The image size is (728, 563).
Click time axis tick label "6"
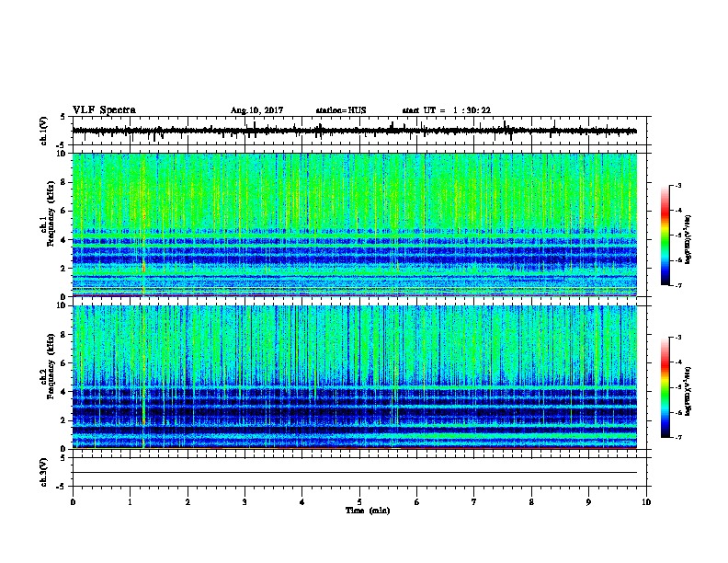(416, 502)
